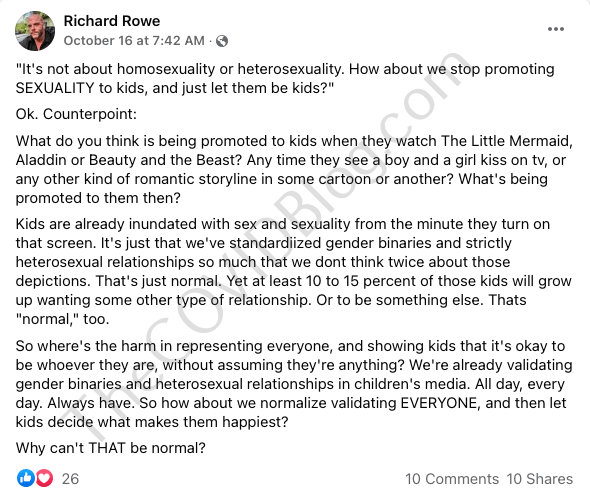Open the 10 Comments link

452,479
